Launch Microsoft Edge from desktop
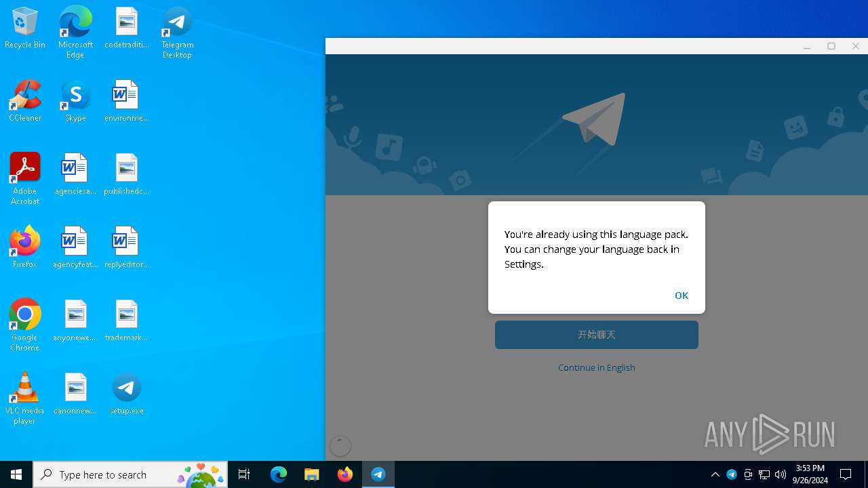The image size is (868, 488). click(75, 33)
